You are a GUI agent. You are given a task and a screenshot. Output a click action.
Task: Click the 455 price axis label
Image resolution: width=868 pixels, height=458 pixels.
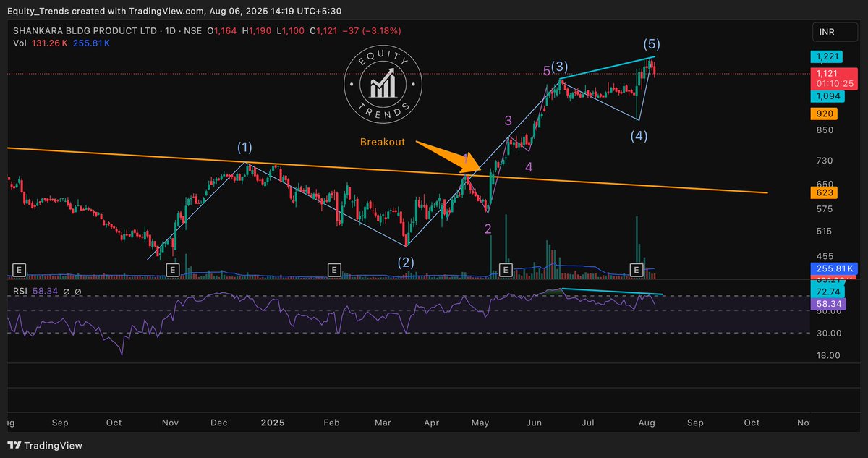(x=826, y=256)
